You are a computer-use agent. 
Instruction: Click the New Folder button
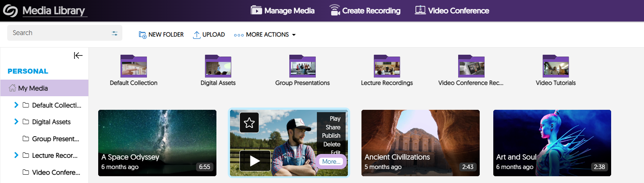(x=161, y=35)
